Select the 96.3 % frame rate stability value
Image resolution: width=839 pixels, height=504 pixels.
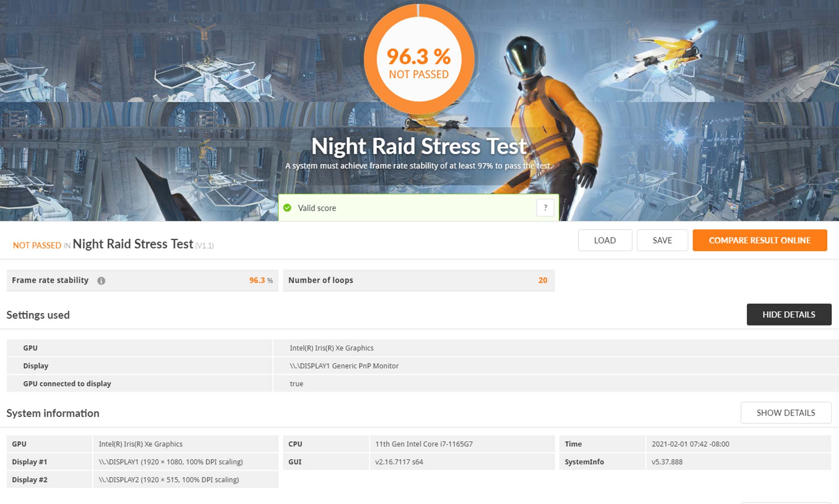(x=261, y=280)
